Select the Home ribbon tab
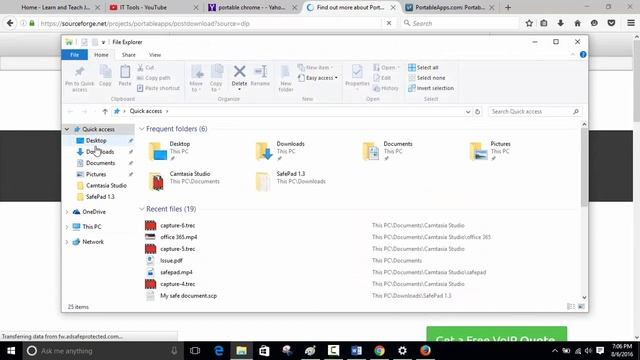The height and width of the screenshot is (360, 640). tap(101, 55)
